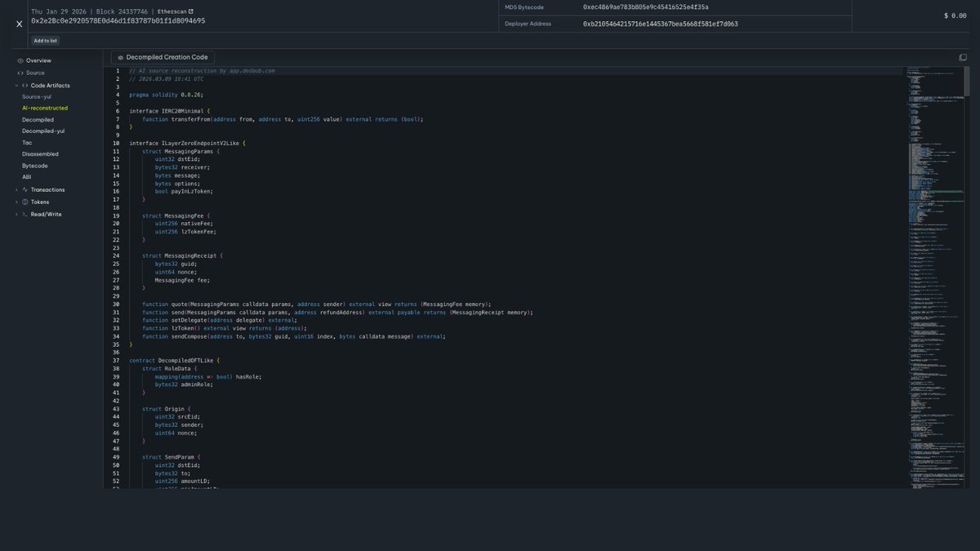Click the Read/Write terminal icon

click(25, 214)
